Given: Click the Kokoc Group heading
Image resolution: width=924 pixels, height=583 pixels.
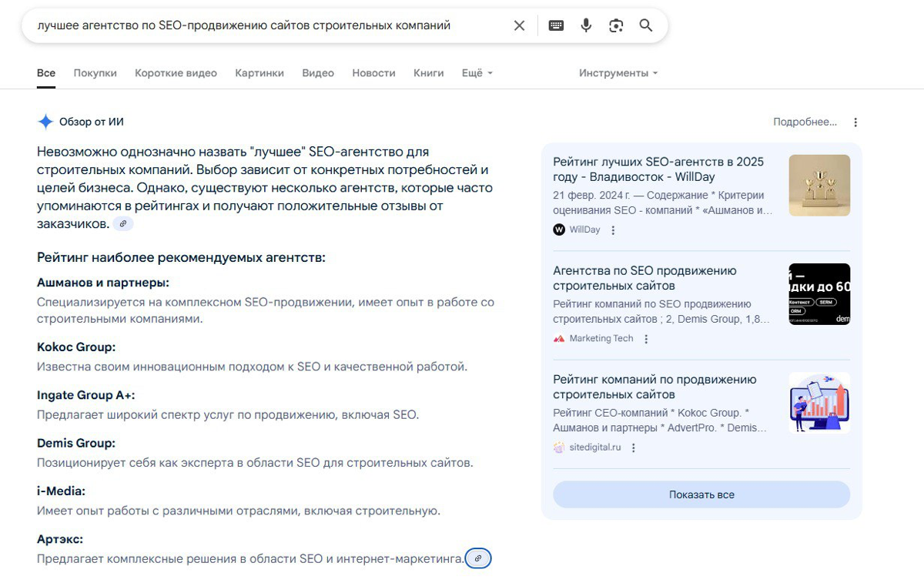Looking at the screenshot, I should pos(76,347).
